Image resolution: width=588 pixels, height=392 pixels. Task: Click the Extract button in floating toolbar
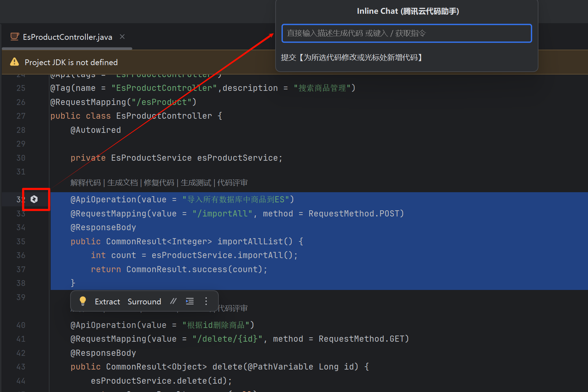click(107, 302)
